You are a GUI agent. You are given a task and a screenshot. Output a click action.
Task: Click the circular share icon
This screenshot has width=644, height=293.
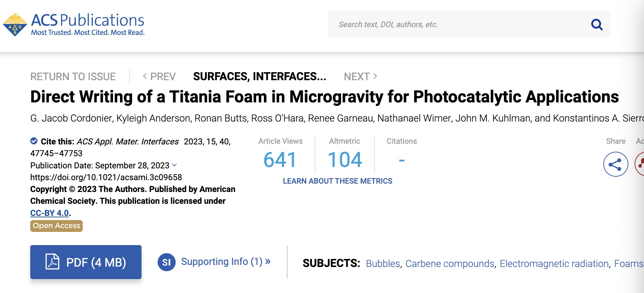coord(615,164)
